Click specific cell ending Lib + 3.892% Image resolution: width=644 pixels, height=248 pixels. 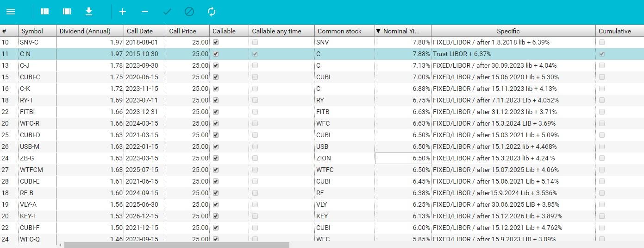513,216
